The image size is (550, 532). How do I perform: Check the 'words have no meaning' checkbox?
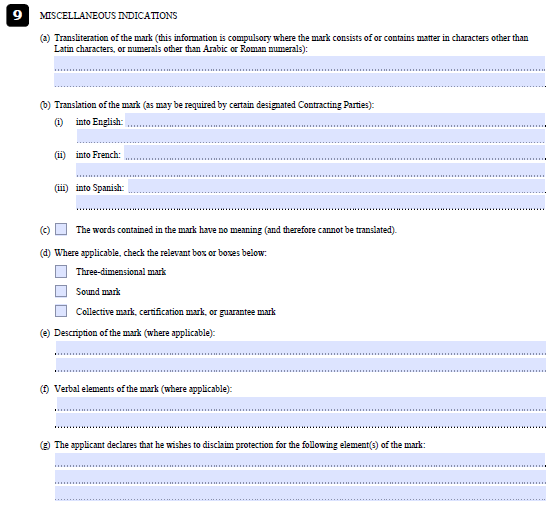pos(61,229)
